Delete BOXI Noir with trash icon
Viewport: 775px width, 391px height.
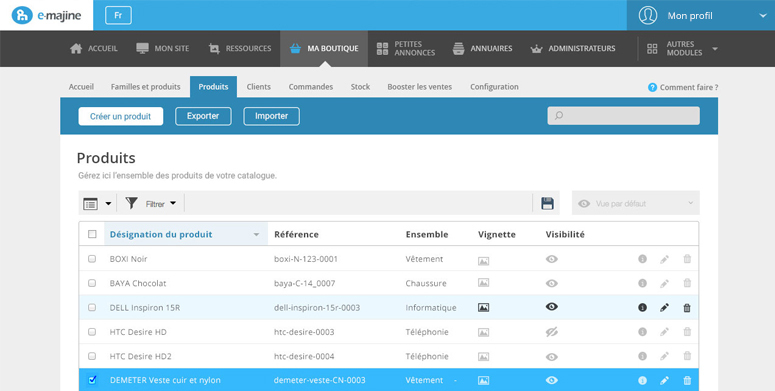[687, 259]
